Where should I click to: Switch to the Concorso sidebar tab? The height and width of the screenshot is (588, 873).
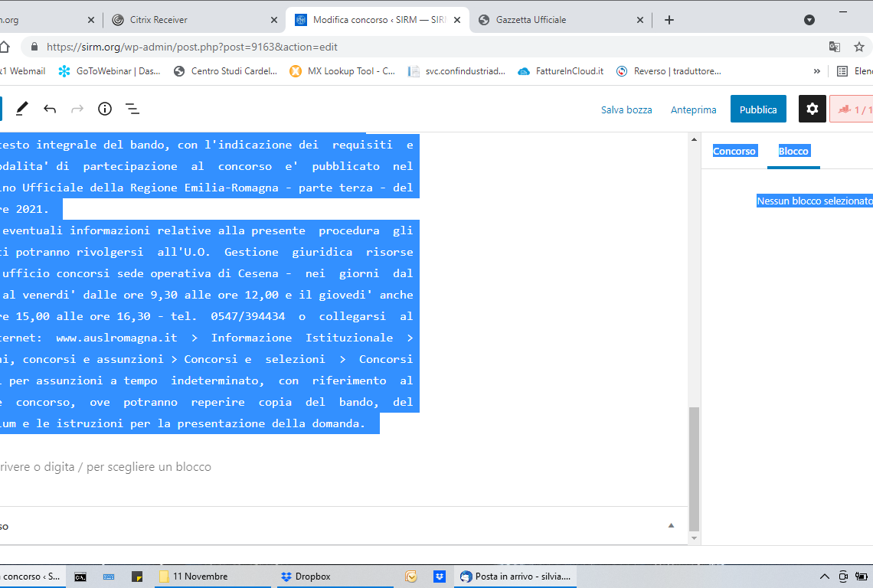734,151
